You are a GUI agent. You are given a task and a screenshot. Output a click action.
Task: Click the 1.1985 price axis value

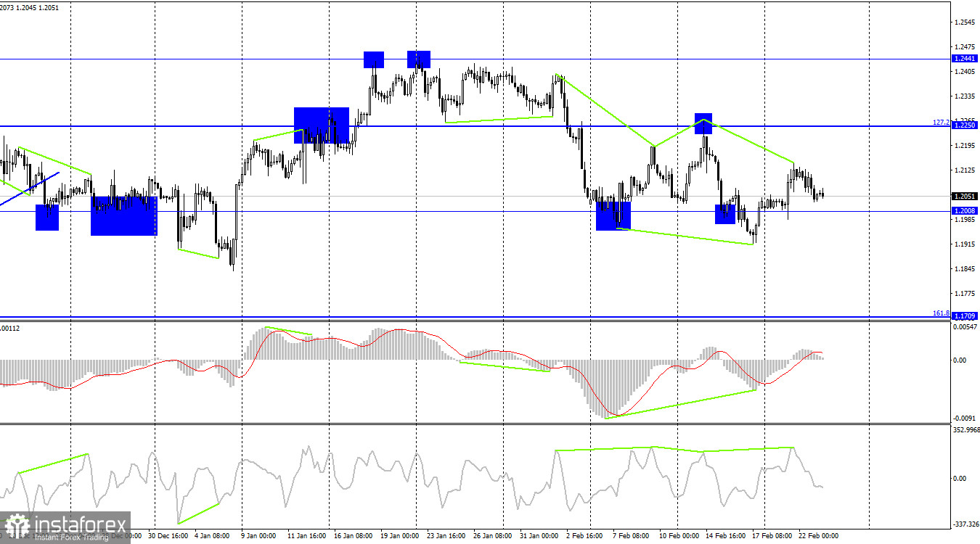tap(966, 220)
